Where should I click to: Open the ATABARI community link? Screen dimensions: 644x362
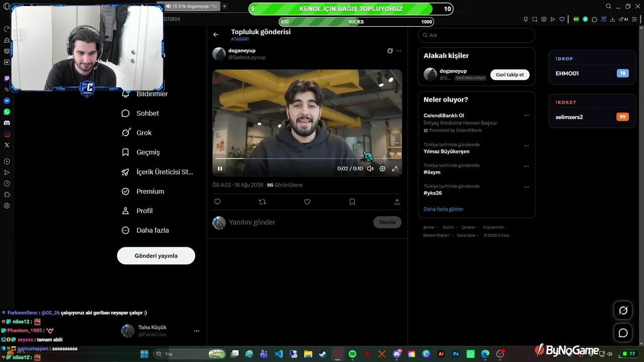click(240, 39)
